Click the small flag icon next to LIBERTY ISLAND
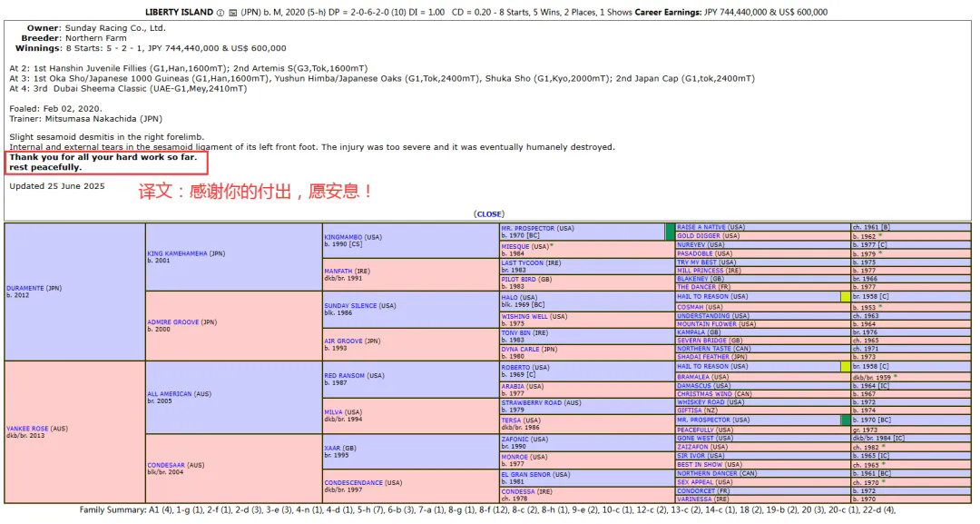980x524 pixels. point(232,12)
